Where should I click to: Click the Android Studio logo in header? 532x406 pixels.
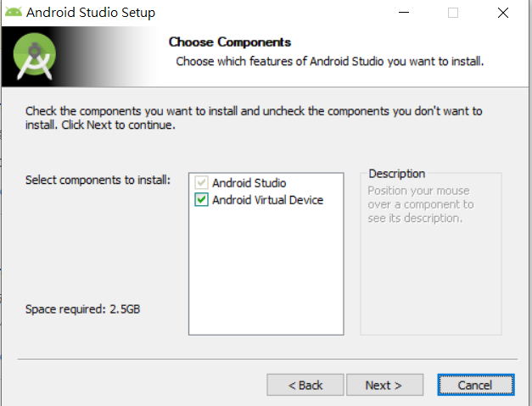click(x=36, y=58)
